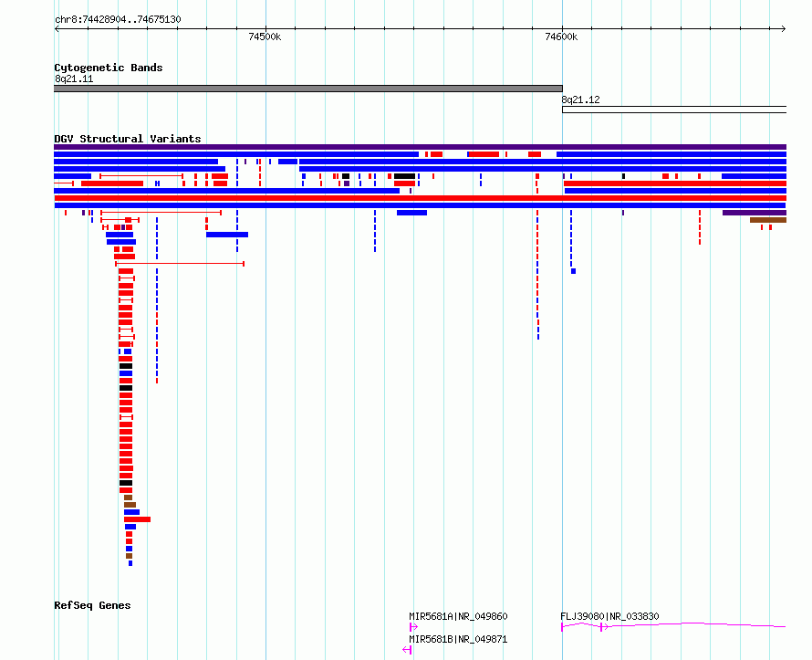812x660 pixels.
Task: Click the left arrowhead of the ruler
Action: pos(57,29)
